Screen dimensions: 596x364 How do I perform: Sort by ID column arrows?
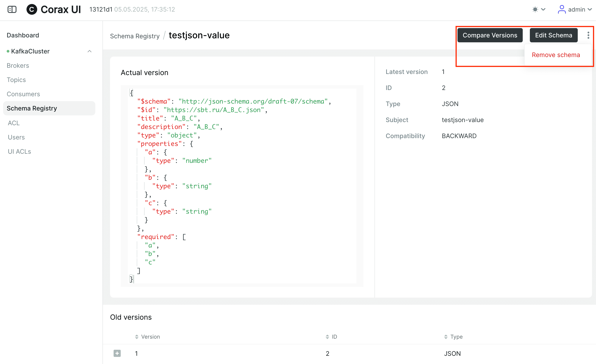pyautogui.click(x=327, y=337)
